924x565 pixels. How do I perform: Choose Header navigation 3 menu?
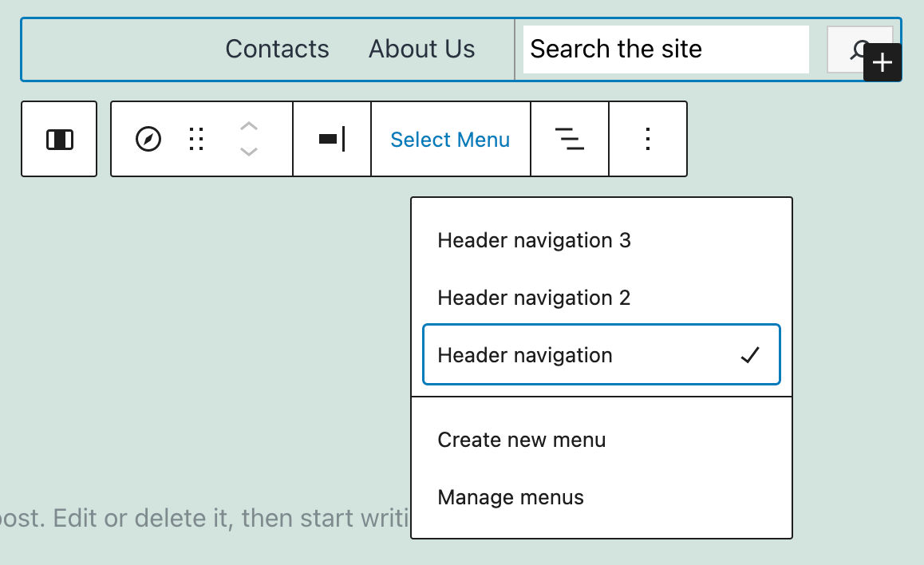(x=534, y=240)
